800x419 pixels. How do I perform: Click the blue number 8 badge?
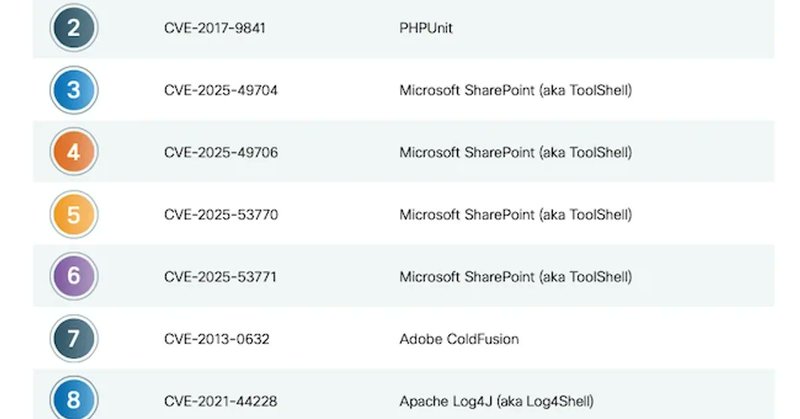(73, 400)
